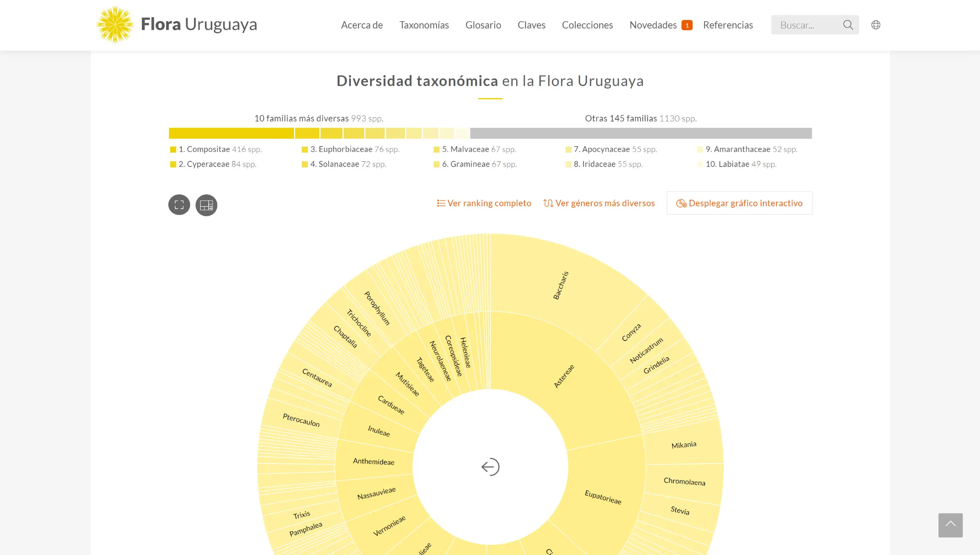Click Ver géneros más diversos link
Screen dimensions: 980x555
tap(599, 203)
